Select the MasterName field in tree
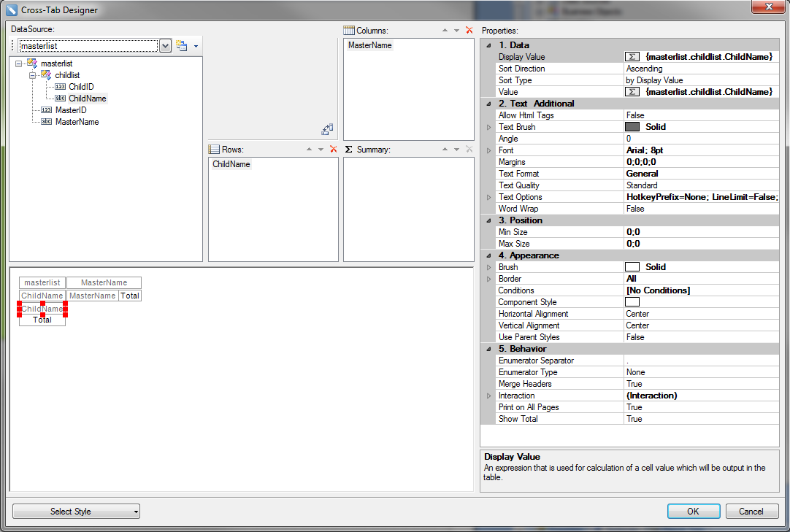This screenshot has height=532, width=790. click(x=77, y=121)
